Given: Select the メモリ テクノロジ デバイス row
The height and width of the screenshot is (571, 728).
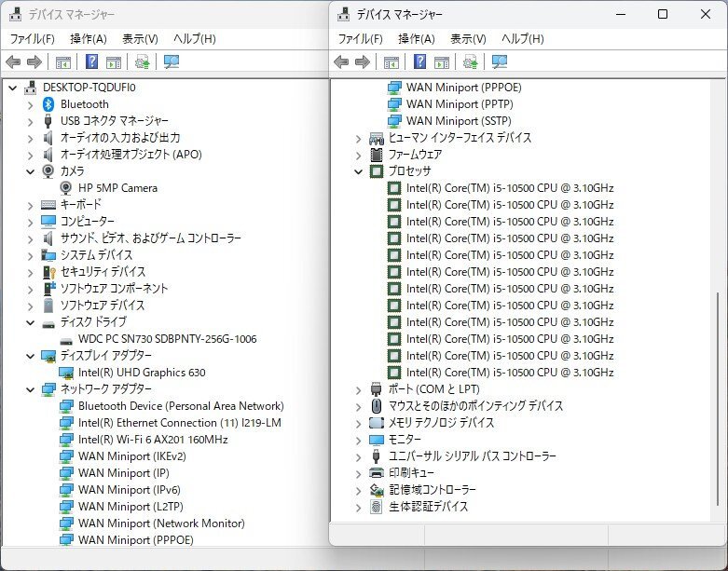Looking at the screenshot, I should pyautogui.click(x=442, y=423).
